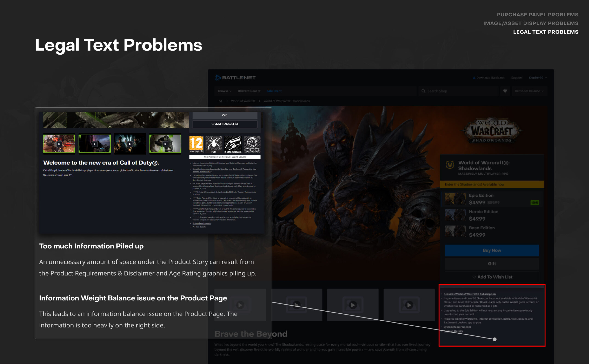The image size is (589, 364).
Task: Click the Enter the Shadowlands promo banner
Action: tap(492, 184)
